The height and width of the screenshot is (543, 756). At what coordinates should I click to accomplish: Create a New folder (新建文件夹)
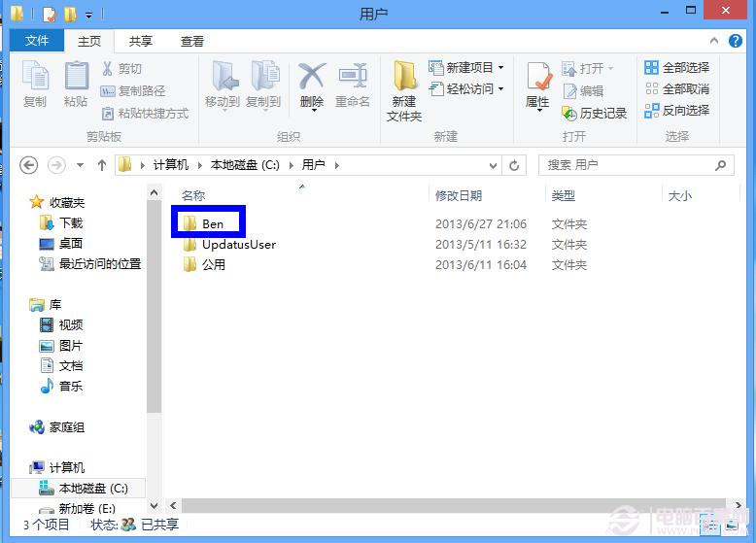click(404, 90)
